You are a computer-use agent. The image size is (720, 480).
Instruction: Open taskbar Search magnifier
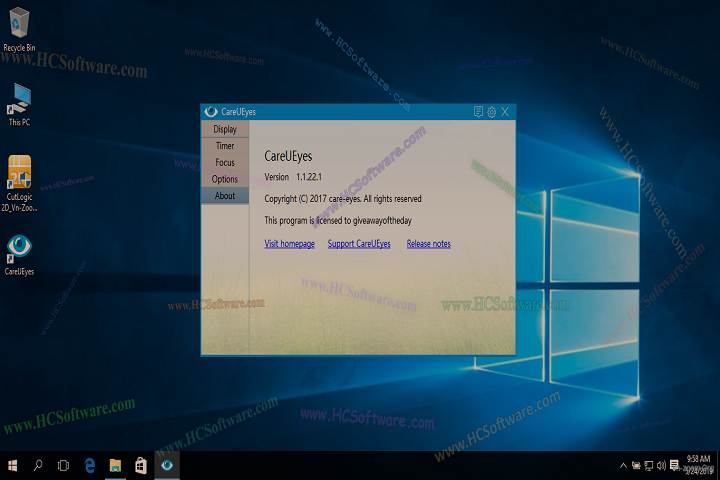[38, 466]
